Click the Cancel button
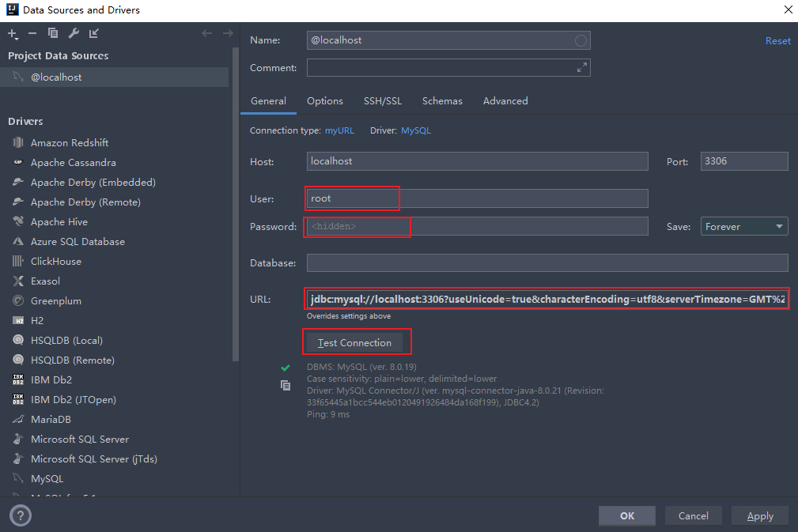 pos(693,515)
